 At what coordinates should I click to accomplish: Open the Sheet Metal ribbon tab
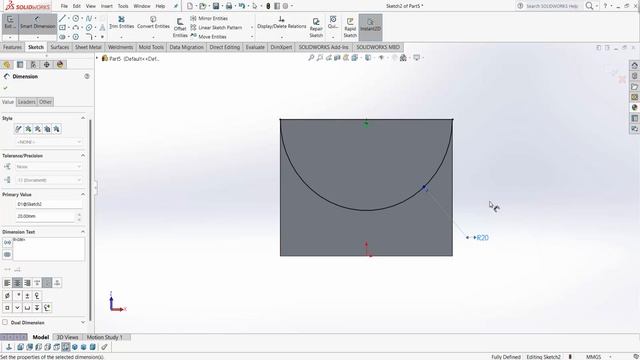[88, 47]
